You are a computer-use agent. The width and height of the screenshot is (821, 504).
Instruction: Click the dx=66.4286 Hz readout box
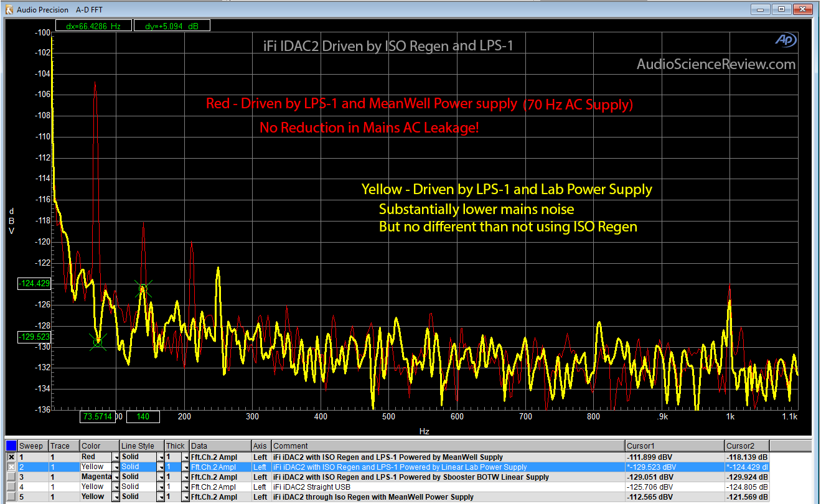(93, 26)
